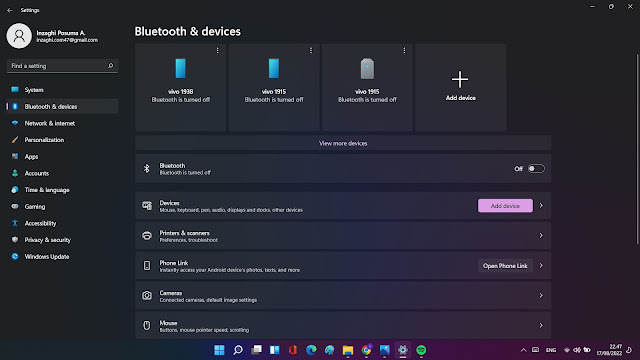Click the plus icon on Add device card

(x=460, y=79)
